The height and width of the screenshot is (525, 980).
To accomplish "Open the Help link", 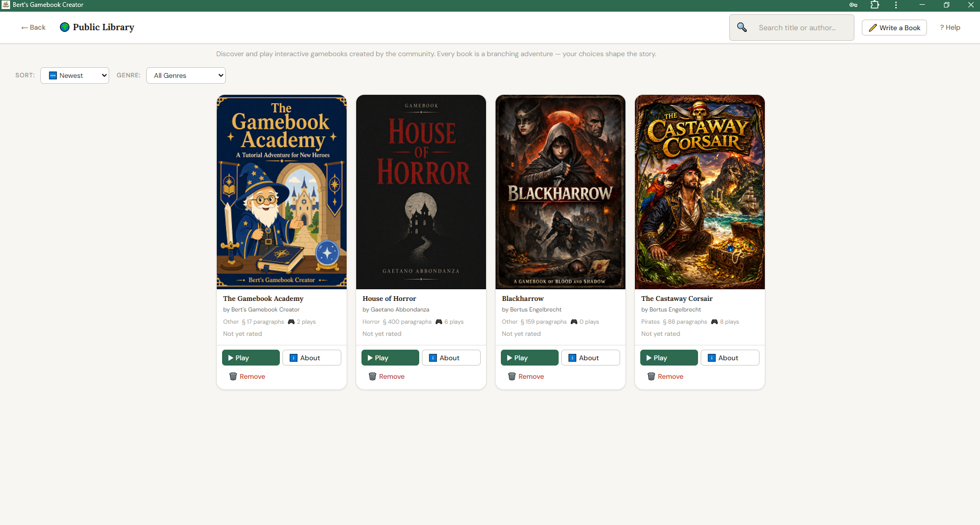I will pos(950,27).
